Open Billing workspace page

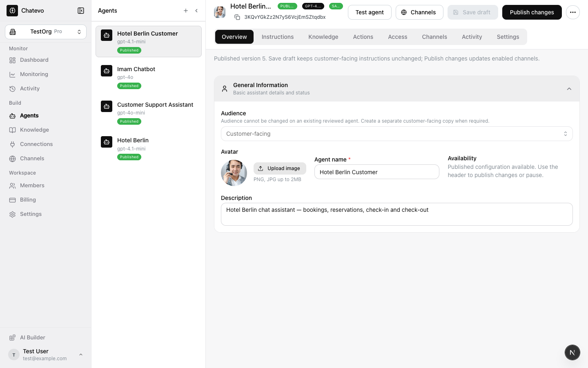tap(46, 200)
